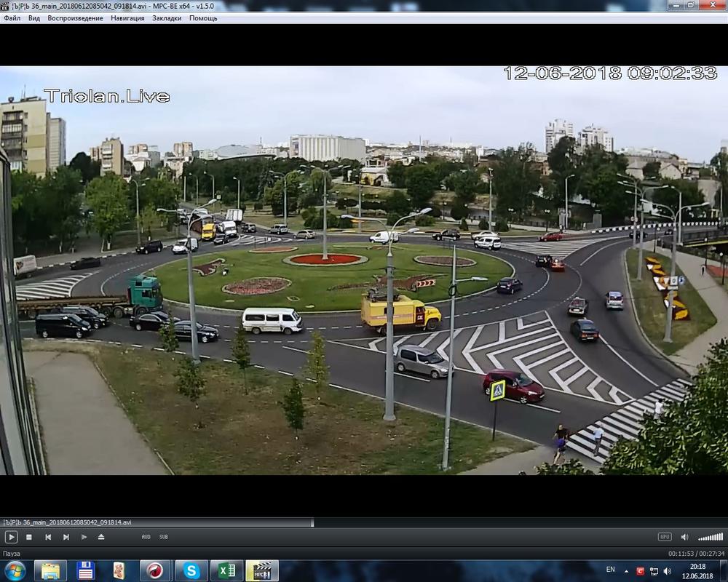Expand hidden system tray icons arrow
The height and width of the screenshot is (582, 728).
[x=626, y=571]
